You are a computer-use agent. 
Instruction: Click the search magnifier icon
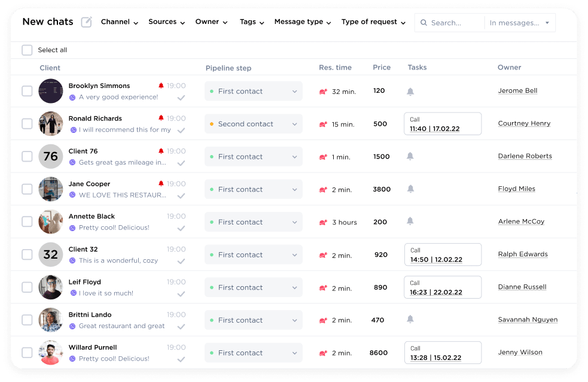tap(424, 23)
